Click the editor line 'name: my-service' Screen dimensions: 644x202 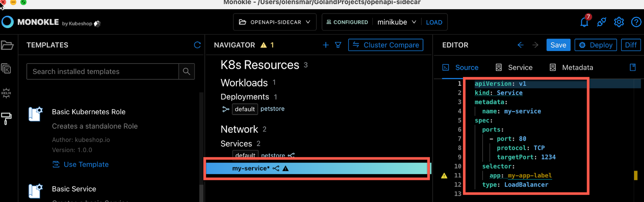click(511, 111)
